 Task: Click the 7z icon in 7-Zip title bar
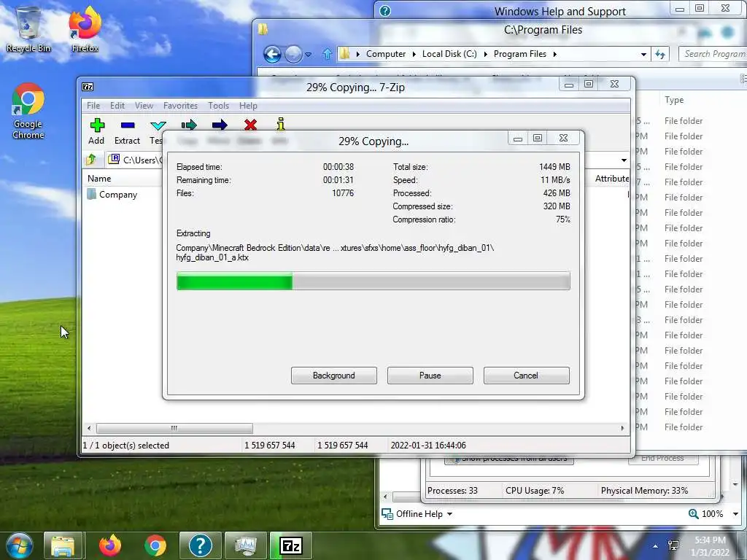click(88, 87)
